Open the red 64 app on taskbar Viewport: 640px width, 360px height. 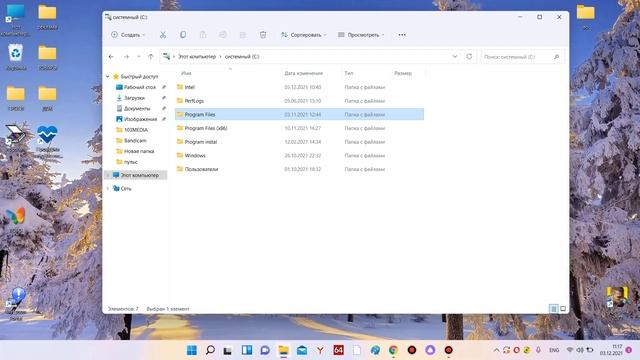click(x=338, y=350)
